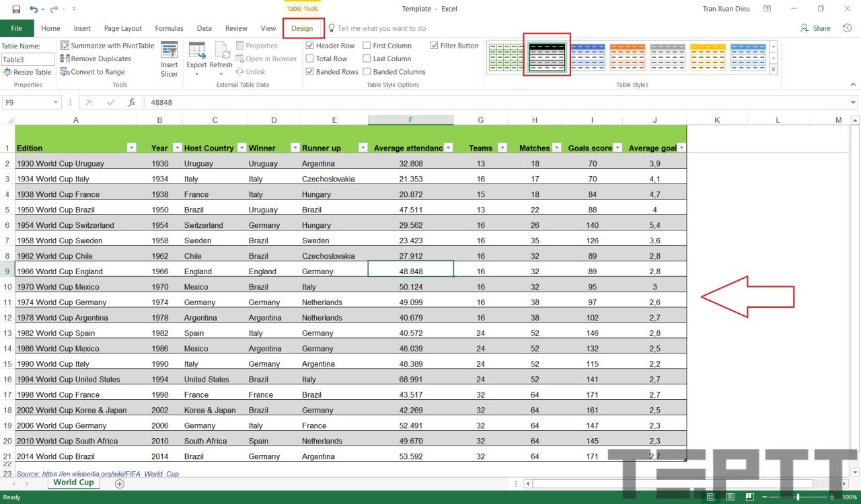This screenshot has width=861, height=504.
Task: Enable the Total Row checkbox
Action: tap(310, 58)
